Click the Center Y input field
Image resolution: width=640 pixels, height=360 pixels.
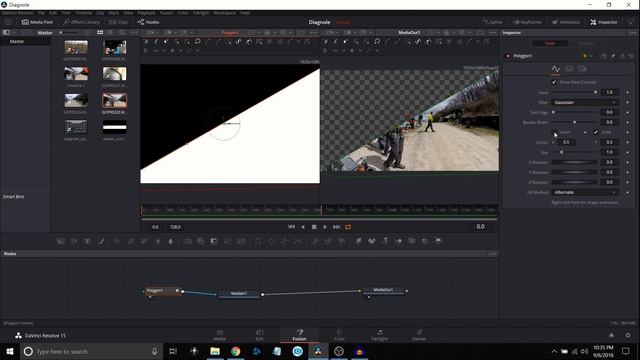tap(609, 142)
